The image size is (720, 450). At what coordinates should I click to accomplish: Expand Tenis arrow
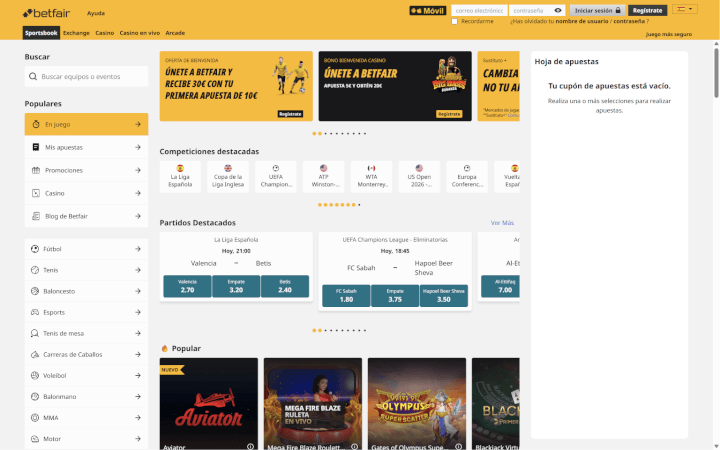(x=138, y=270)
